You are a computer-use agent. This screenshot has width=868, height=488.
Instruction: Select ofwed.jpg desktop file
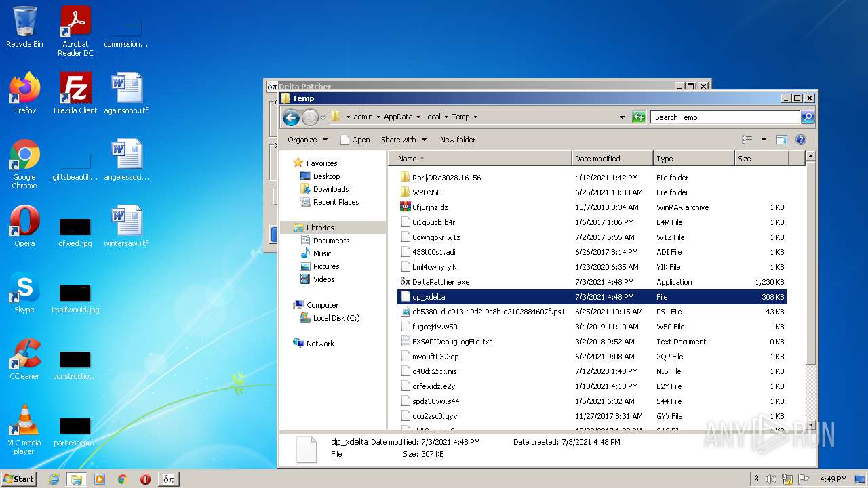point(75,232)
